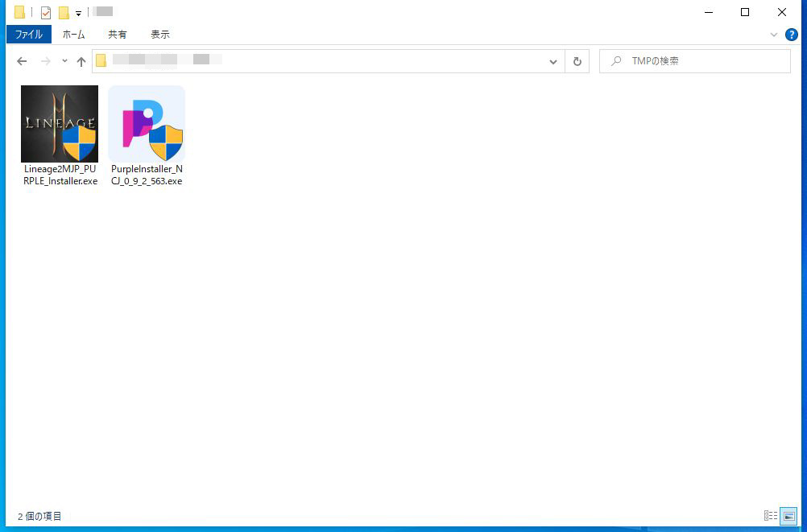
Task: Click the folder icon in title bar
Action: click(19, 12)
